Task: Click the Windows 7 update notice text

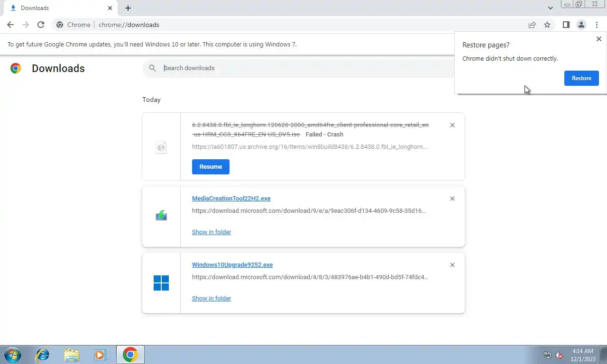Action: click(x=152, y=44)
